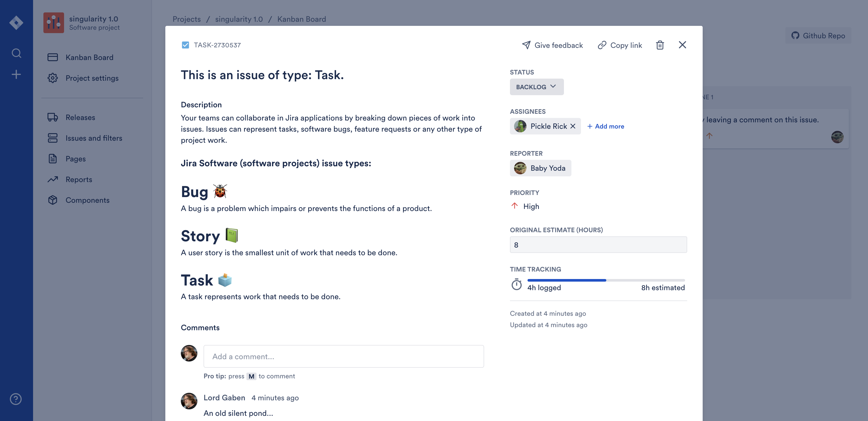Click the trash delete issue icon
Screen dimensions: 868x421
pyautogui.click(x=660, y=45)
